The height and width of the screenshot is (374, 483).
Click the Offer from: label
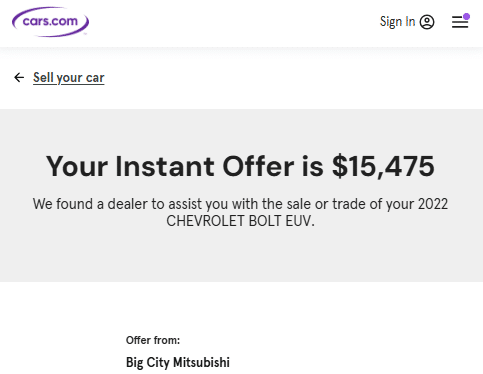(x=153, y=340)
